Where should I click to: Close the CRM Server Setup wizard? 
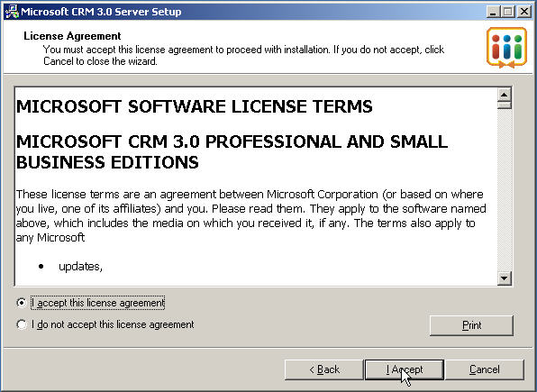[x=524, y=12]
